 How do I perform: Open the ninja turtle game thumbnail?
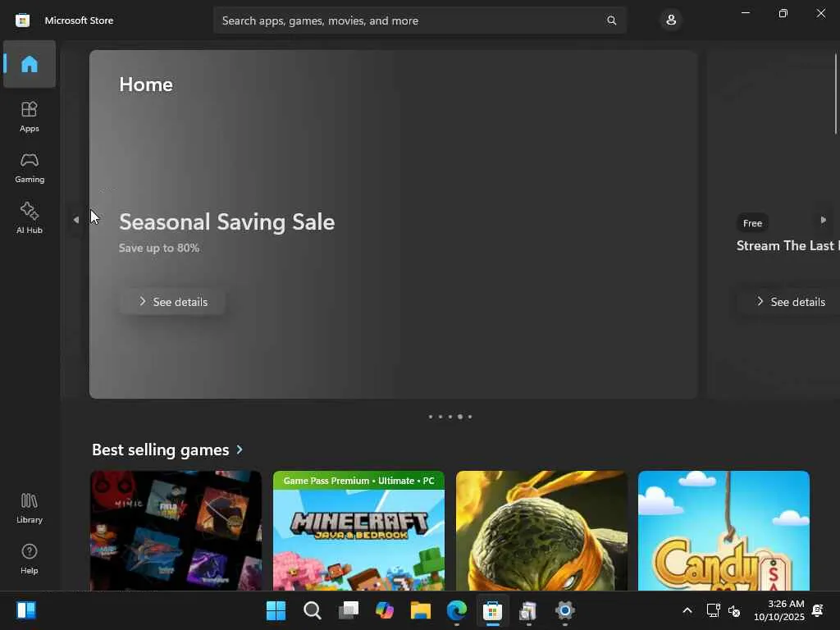click(x=541, y=531)
